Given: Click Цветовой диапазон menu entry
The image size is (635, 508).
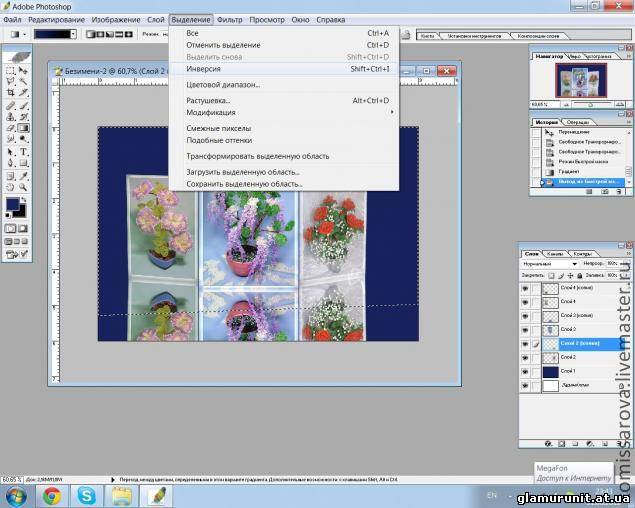Looking at the screenshot, I should point(284,85).
